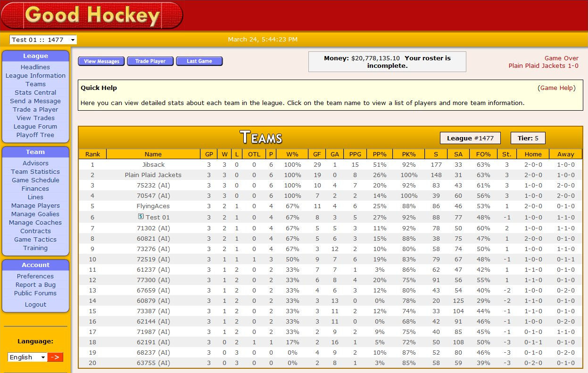Open Playoff Tree
This screenshot has width=588, height=373.
35,135
